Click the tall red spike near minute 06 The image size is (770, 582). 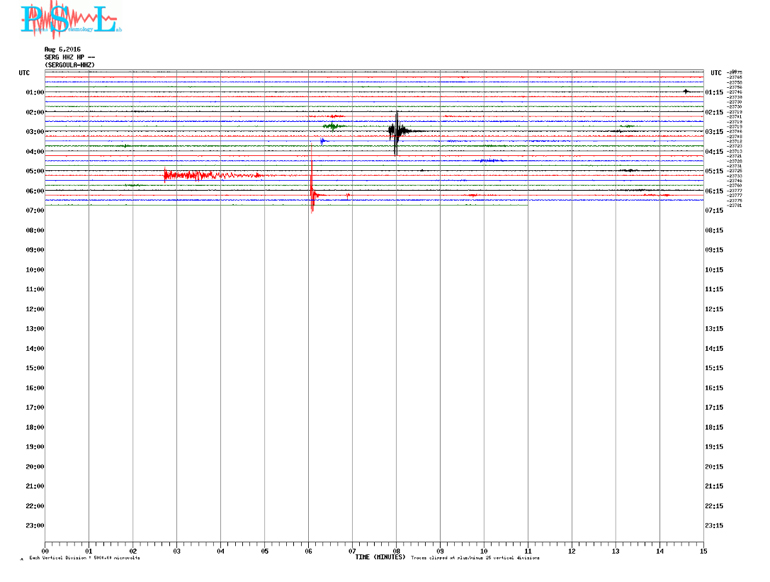[x=312, y=190]
